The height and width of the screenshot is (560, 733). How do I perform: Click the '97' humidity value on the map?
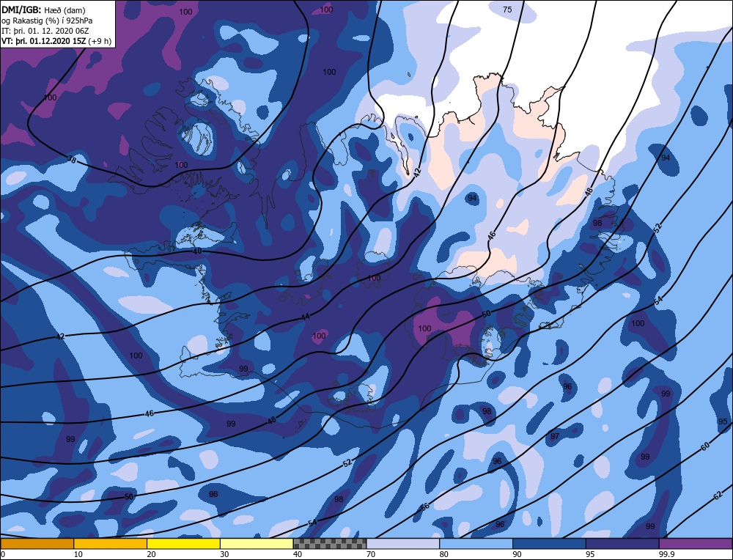coord(555,436)
